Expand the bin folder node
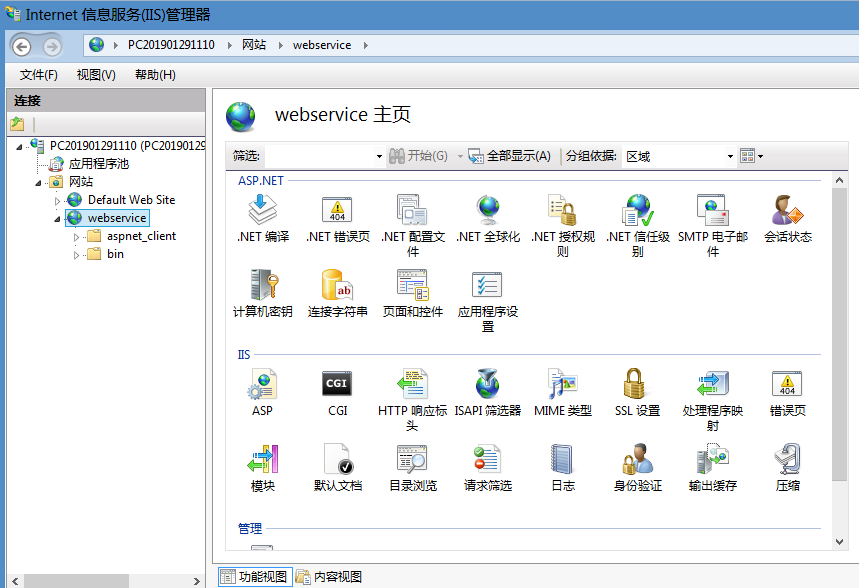The image size is (859, 588). (77, 255)
